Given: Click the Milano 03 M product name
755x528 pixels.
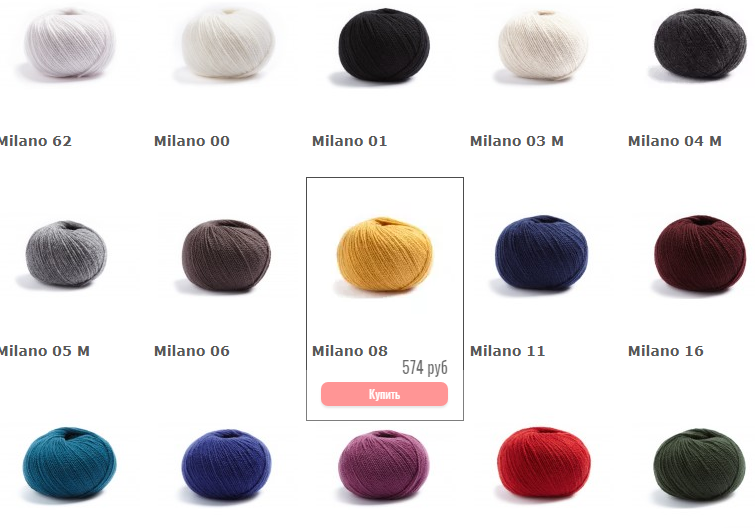Looking at the screenshot, I should (517, 141).
